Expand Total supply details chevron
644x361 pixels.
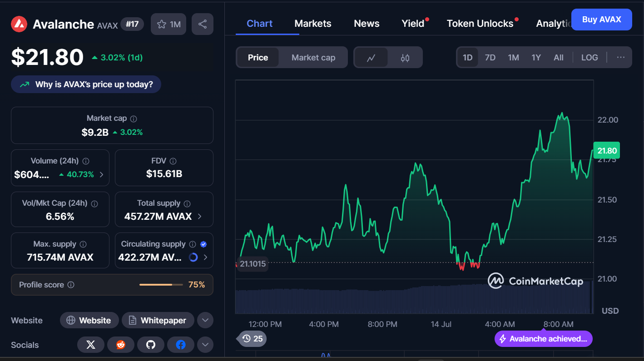(200, 217)
